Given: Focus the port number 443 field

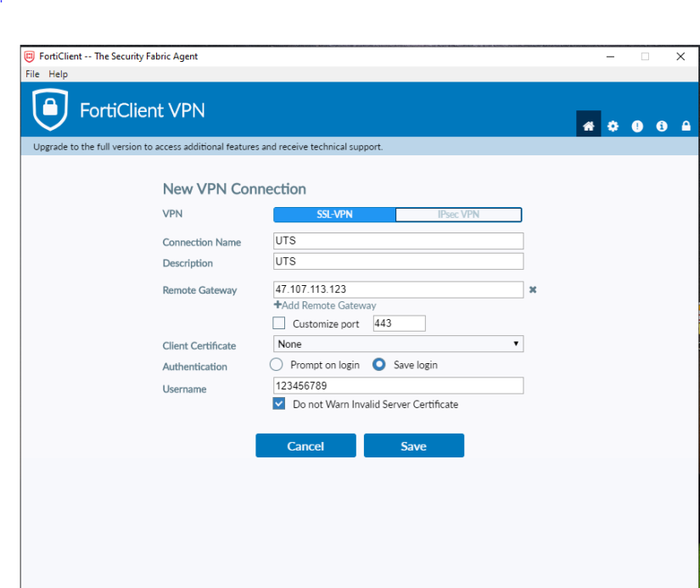Looking at the screenshot, I should pyautogui.click(x=399, y=323).
